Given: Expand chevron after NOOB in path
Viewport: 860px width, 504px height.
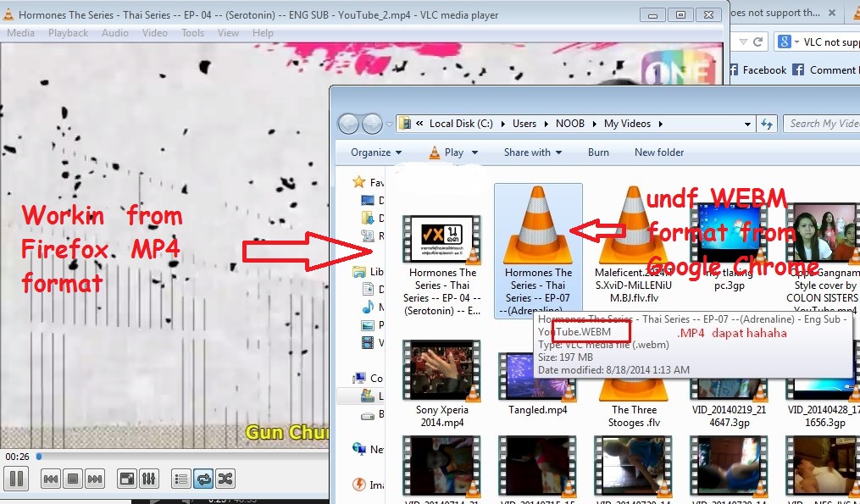Looking at the screenshot, I should [x=595, y=124].
